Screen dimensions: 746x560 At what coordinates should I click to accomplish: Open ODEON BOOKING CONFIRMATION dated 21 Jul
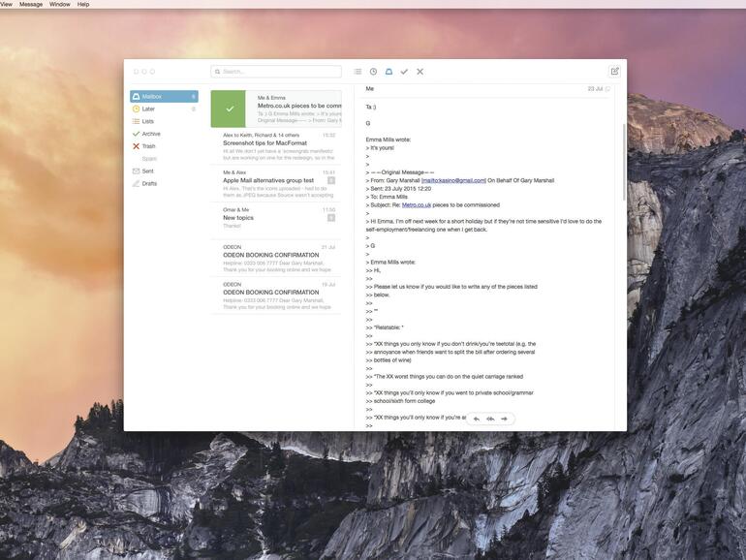pyautogui.click(x=276, y=259)
